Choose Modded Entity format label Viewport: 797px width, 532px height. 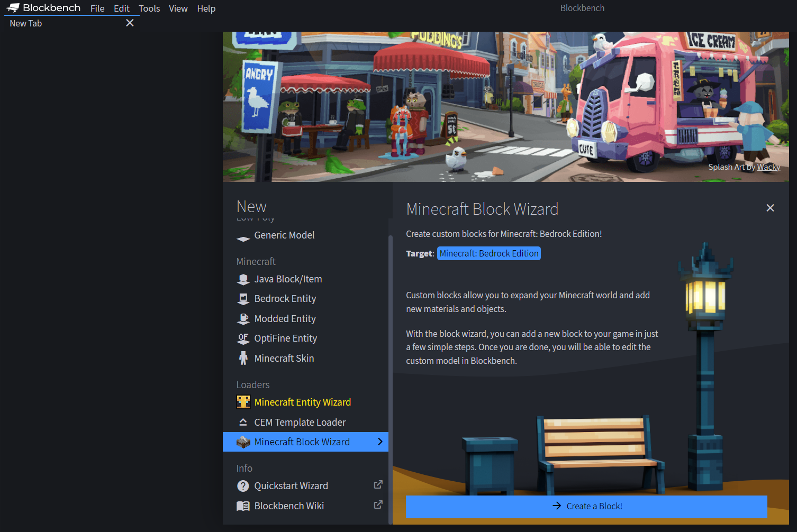(x=285, y=319)
